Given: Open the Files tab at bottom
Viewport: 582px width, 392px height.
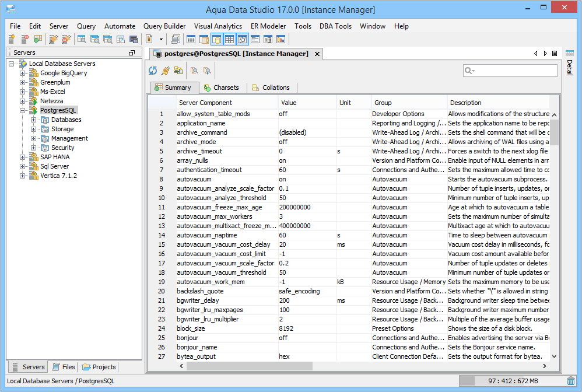Looking at the screenshot, I should point(64,367).
